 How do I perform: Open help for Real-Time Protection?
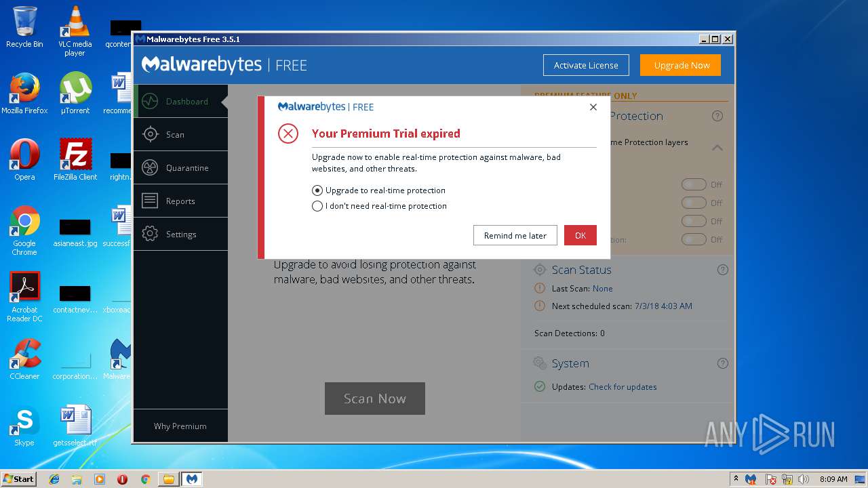click(717, 117)
